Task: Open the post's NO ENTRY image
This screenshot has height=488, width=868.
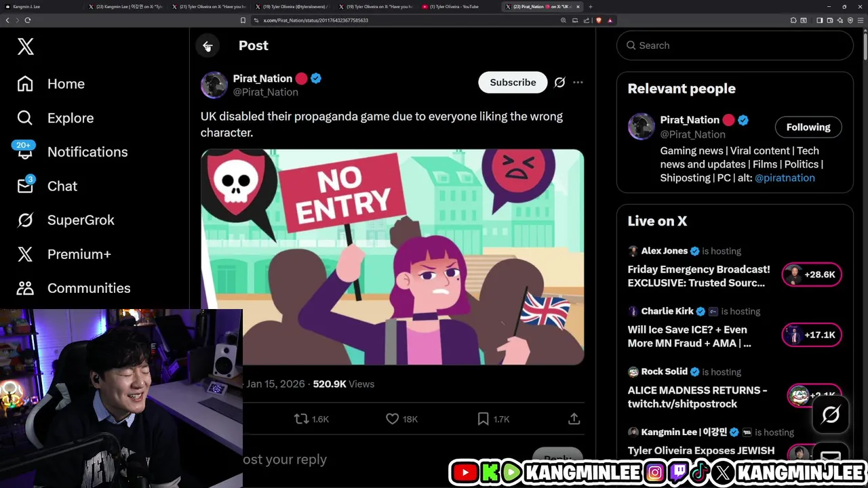Action: pyautogui.click(x=392, y=257)
